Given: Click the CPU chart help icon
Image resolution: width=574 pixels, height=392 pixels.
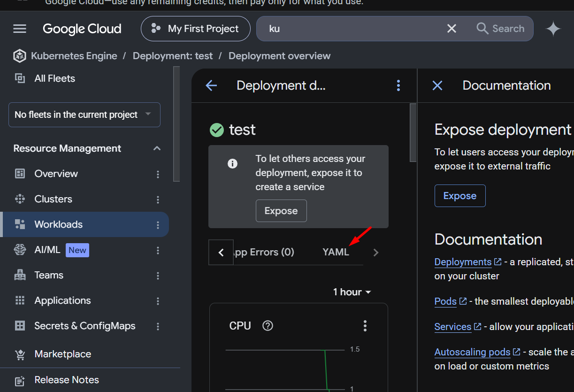Looking at the screenshot, I should (268, 326).
